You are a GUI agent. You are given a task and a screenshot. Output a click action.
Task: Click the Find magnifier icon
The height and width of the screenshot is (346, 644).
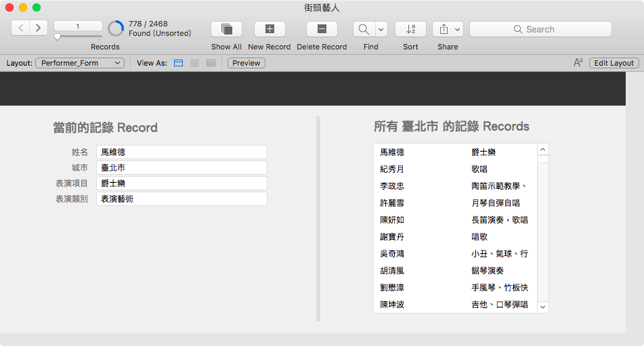(364, 29)
